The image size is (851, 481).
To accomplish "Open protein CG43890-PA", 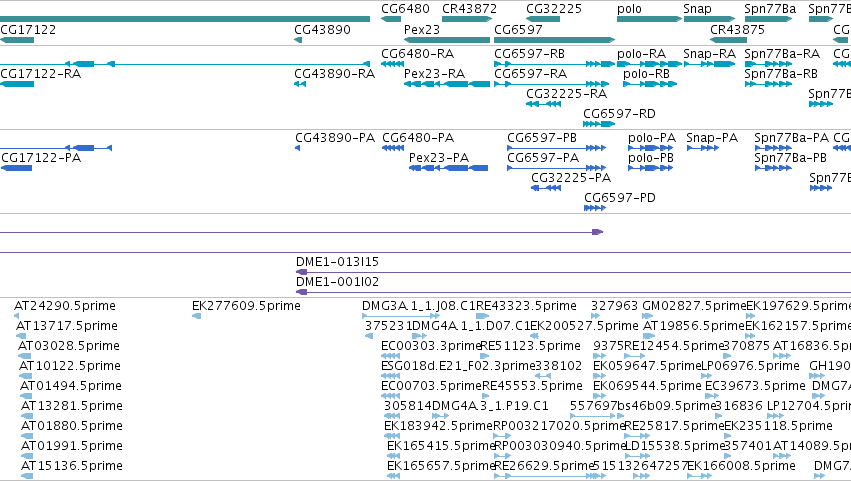I will coord(335,138).
